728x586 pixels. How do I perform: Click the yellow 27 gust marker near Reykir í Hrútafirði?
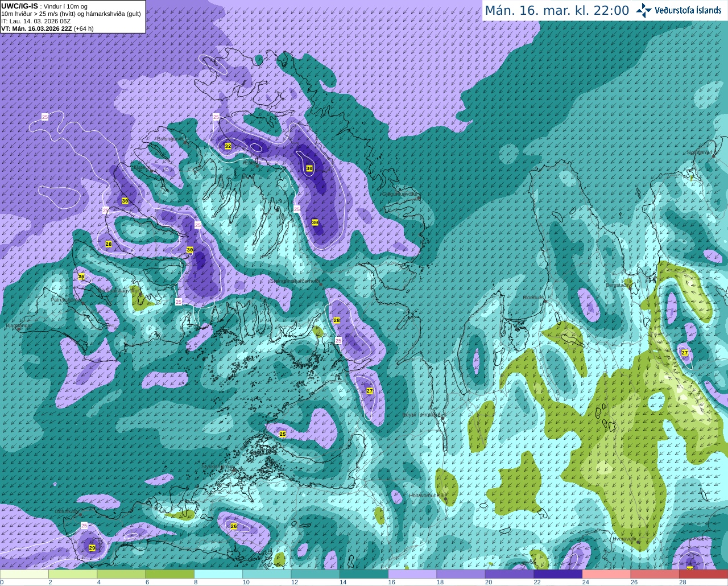coord(370,391)
